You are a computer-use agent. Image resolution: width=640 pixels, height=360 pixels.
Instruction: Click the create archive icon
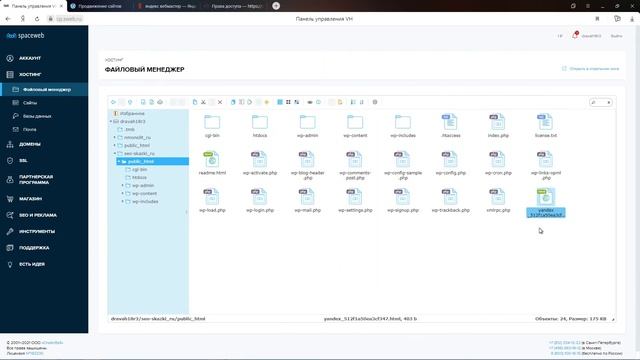340,102
